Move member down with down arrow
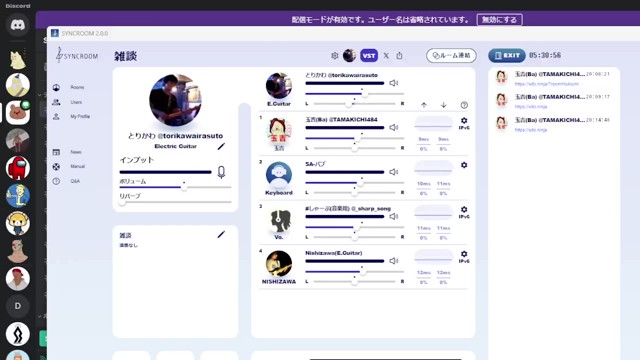The width and height of the screenshot is (640, 360). click(x=444, y=105)
